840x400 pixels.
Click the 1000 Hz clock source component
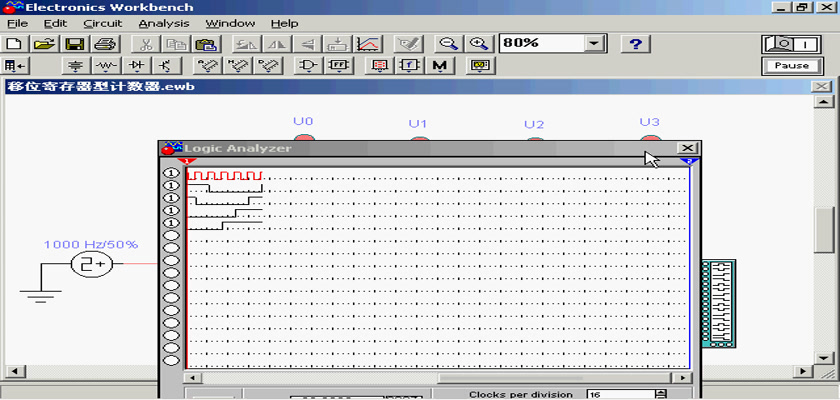(90, 264)
